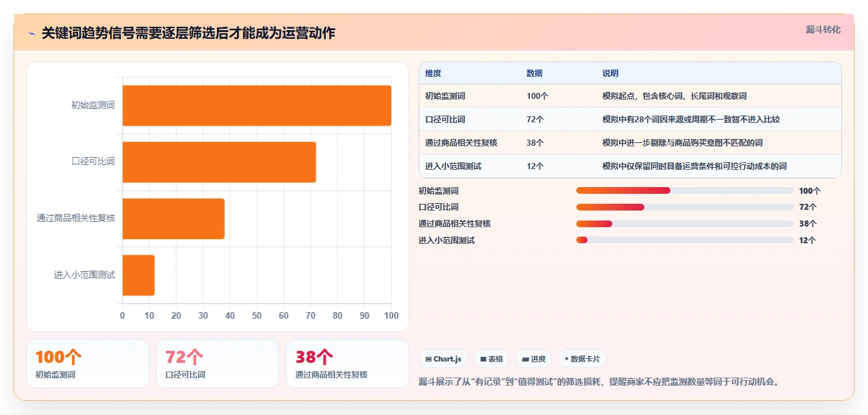
Task: Click the 通过商品相关性复核 bar in chart
Action: [173, 219]
